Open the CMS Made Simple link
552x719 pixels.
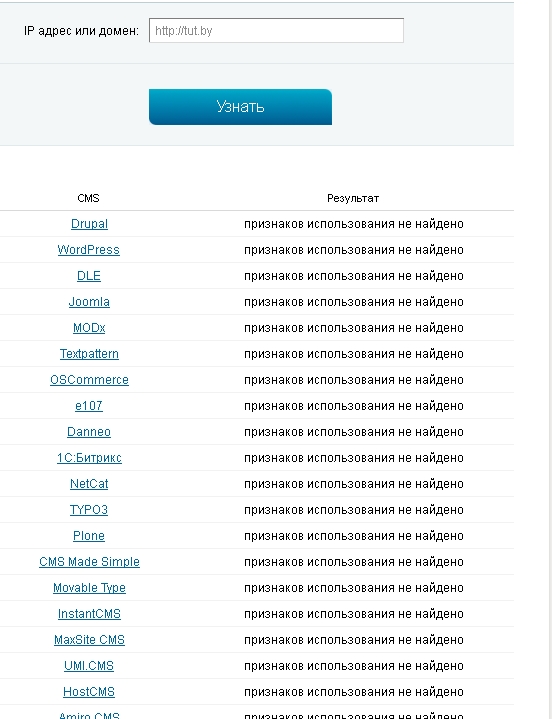click(x=89, y=562)
